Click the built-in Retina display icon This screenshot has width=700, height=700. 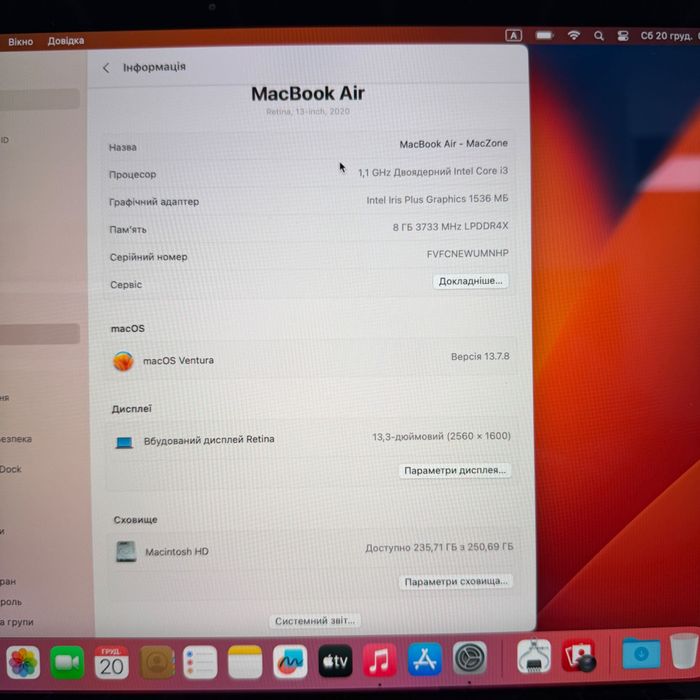tap(124, 442)
